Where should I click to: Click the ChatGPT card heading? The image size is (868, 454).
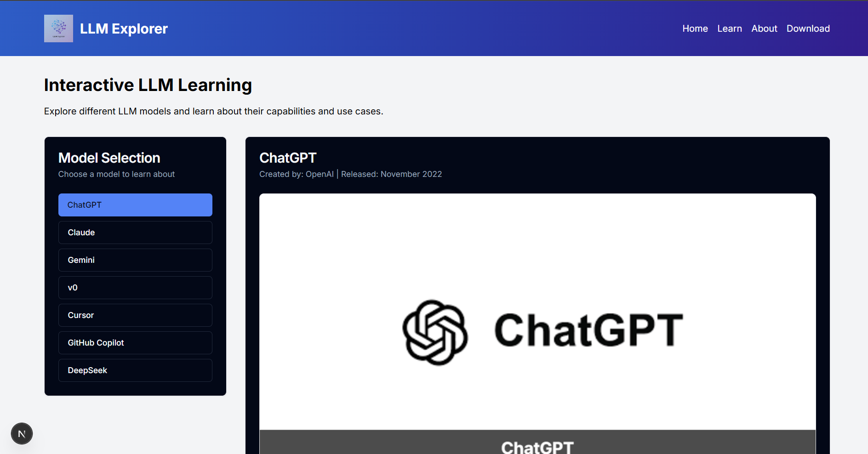(288, 158)
